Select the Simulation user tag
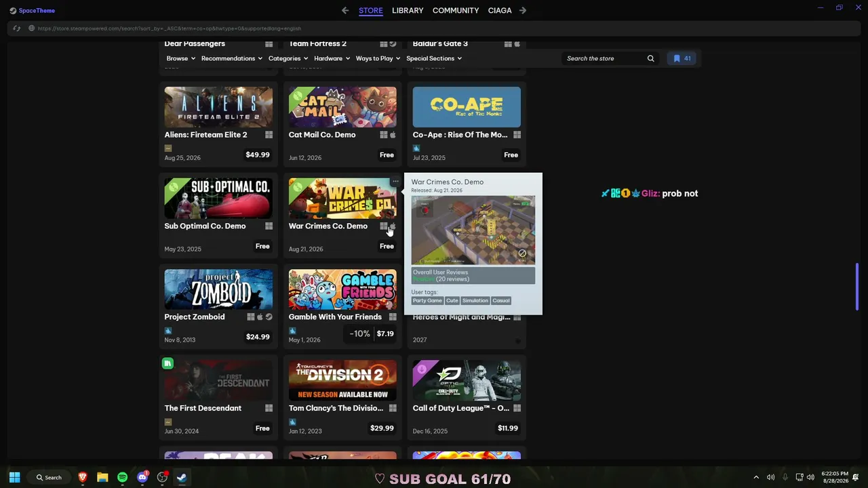The height and width of the screenshot is (488, 868). pyautogui.click(x=475, y=300)
